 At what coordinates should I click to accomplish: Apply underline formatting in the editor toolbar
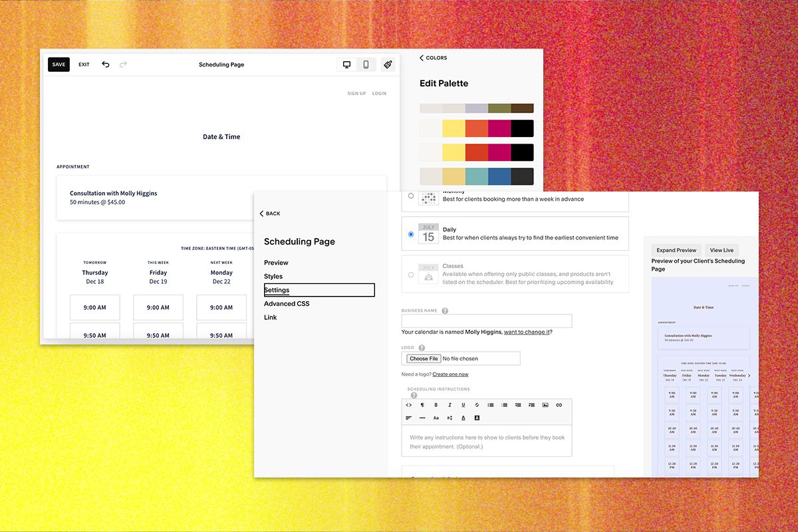click(x=464, y=404)
